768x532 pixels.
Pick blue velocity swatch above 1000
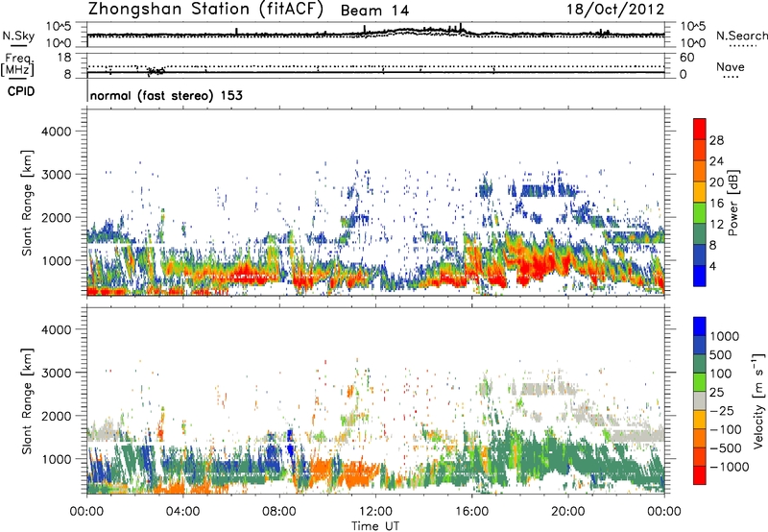point(700,326)
